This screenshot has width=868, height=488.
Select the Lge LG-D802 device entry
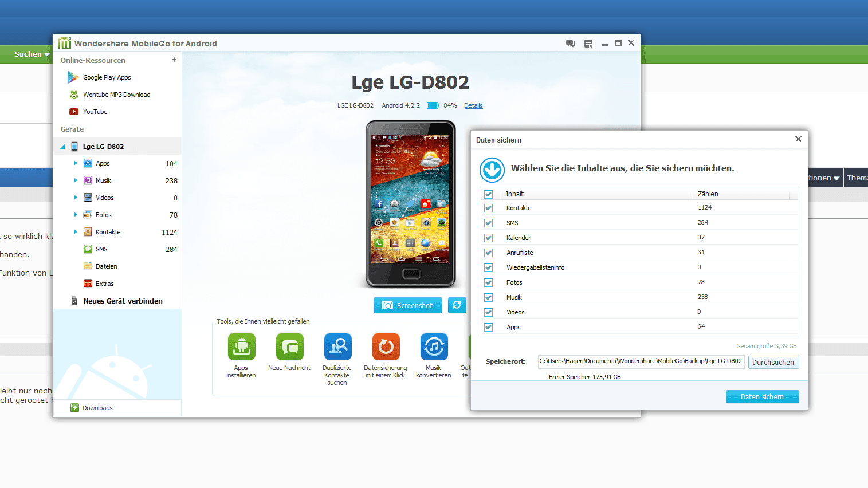point(117,147)
